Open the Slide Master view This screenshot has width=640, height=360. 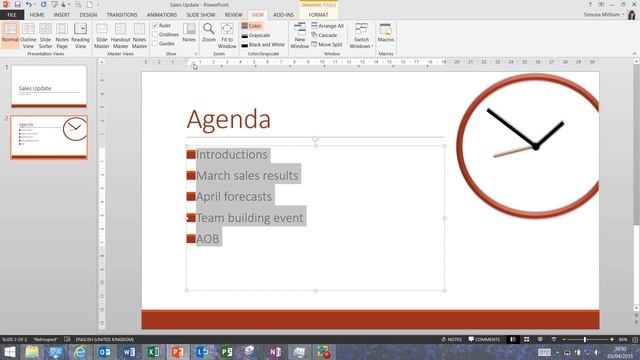pos(102,36)
